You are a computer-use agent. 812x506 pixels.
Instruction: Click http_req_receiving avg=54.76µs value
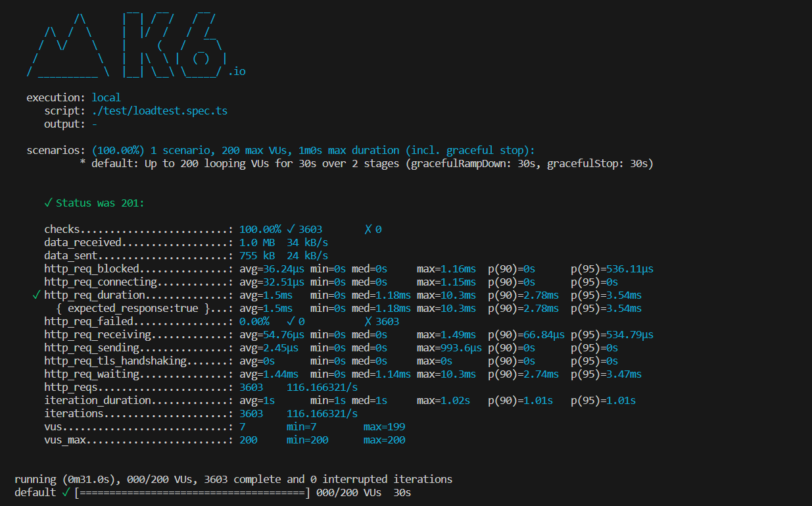click(x=272, y=334)
